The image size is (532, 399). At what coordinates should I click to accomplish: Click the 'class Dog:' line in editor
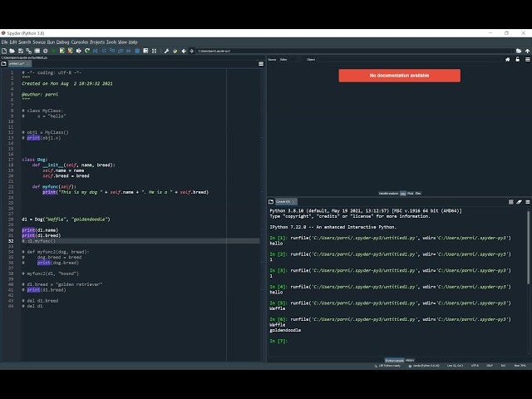pos(35,160)
